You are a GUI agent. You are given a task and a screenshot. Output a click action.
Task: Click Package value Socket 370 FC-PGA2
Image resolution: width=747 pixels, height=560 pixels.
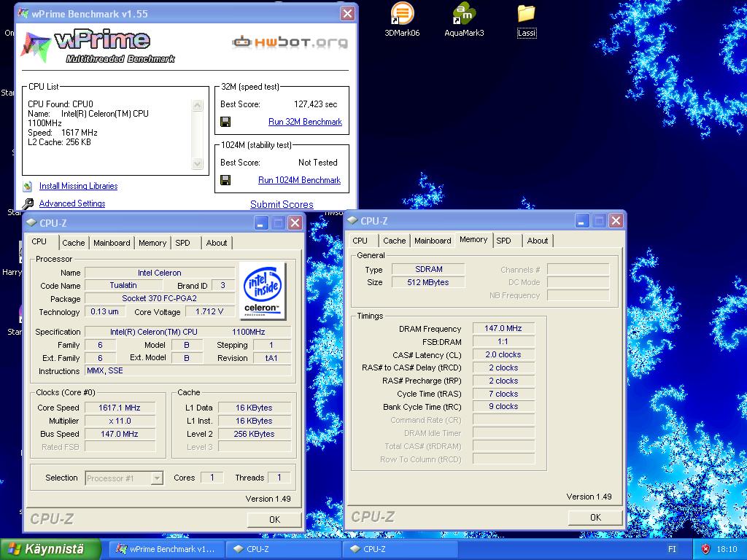[160, 298]
